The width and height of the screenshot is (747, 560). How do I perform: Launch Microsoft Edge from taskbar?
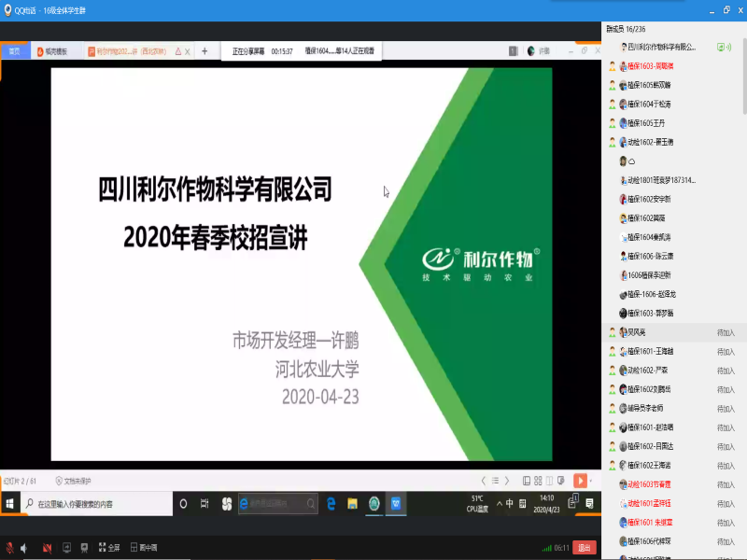(331, 504)
